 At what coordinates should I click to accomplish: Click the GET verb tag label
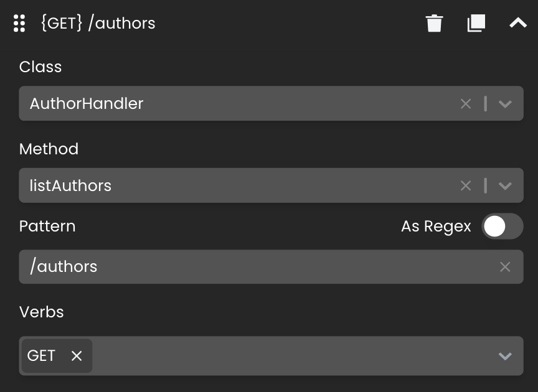(x=41, y=356)
